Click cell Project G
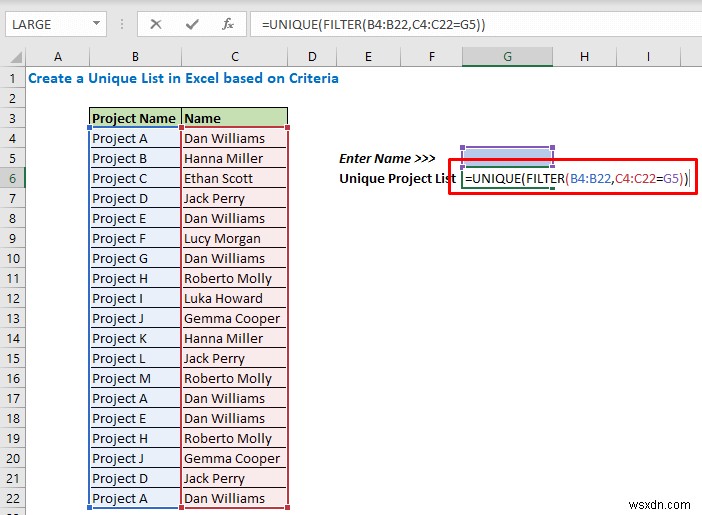 point(135,258)
